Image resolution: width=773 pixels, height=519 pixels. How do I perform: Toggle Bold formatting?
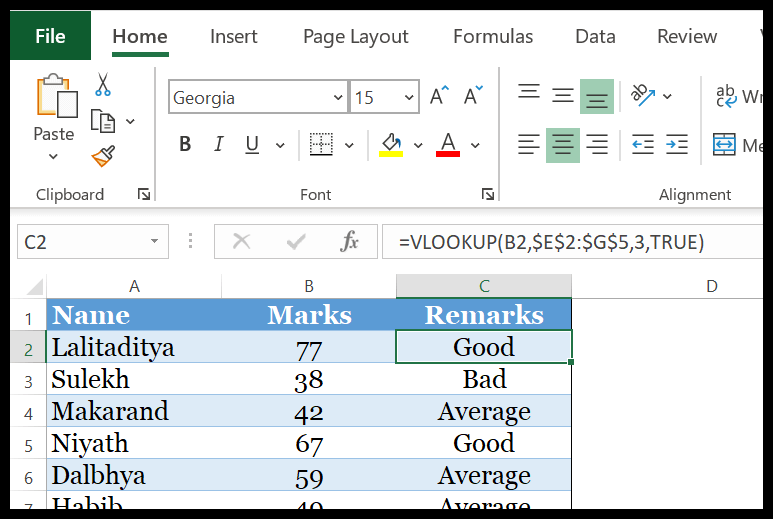185,144
